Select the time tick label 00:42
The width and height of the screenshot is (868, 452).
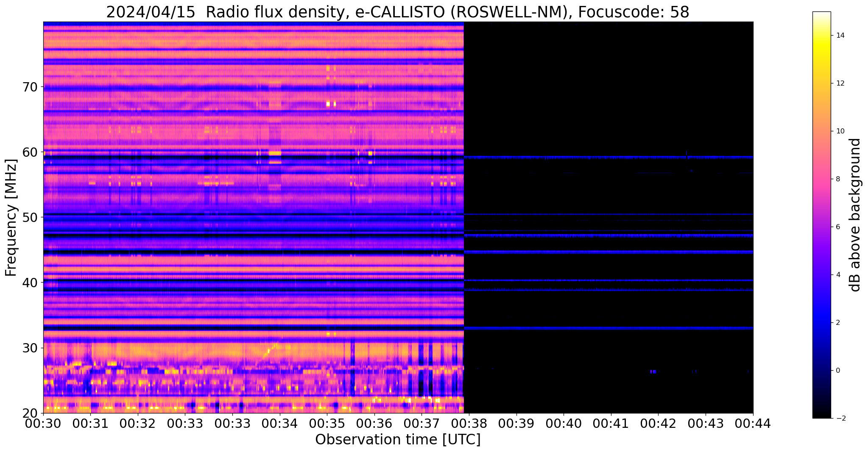coord(659,424)
